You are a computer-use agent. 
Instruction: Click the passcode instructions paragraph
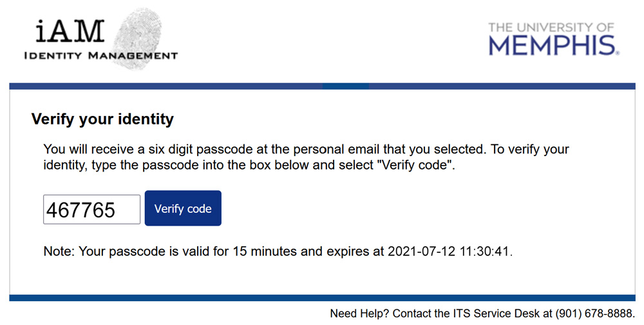pyautogui.click(x=306, y=157)
